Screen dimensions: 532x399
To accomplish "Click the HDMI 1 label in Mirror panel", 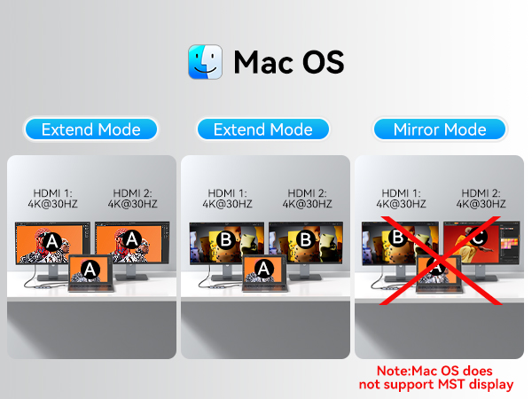I will 401,199.
